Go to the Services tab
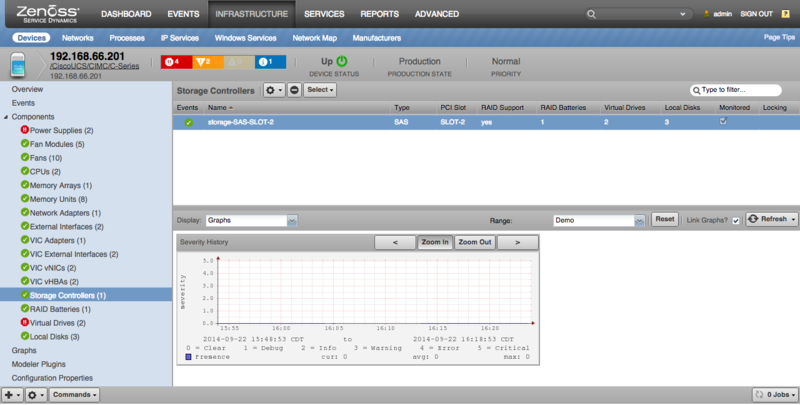Screen dimensions: 800x405 tap(324, 14)
